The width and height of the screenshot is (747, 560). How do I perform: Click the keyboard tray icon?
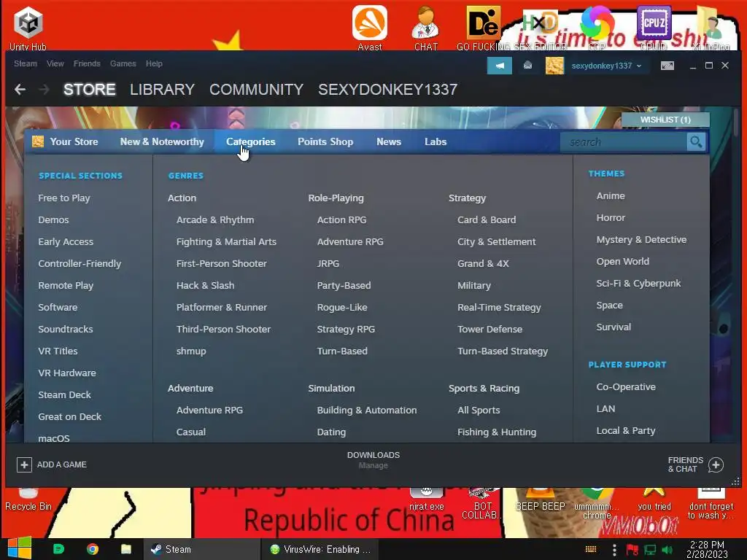591,550
